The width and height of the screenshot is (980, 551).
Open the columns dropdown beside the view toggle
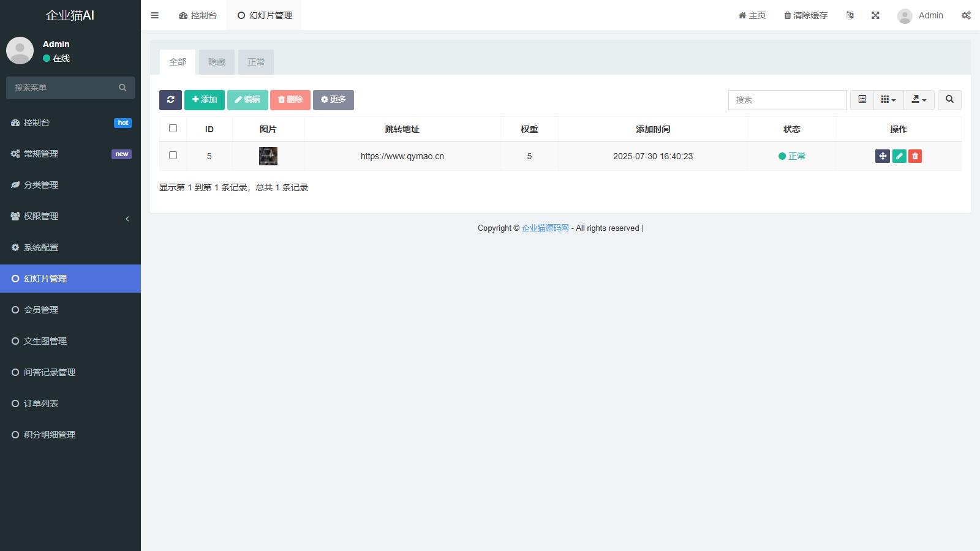(x=888, y=99)
